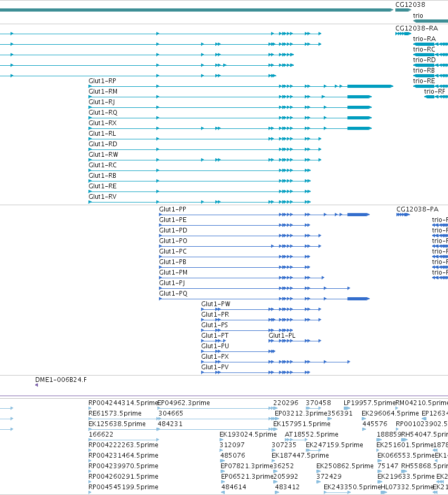448x495 pixels.
Task: Select the EP04962.3prime EST label
Action: [184, 403]
